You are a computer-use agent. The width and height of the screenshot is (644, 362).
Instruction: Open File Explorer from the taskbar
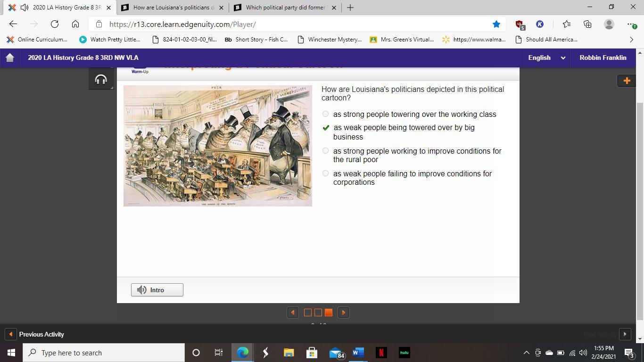click(x=289, y=353)
